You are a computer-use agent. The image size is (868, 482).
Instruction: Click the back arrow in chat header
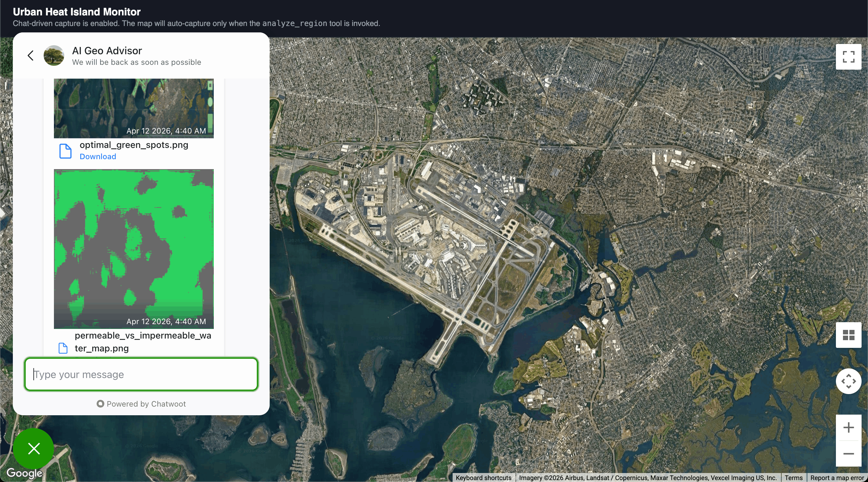(x=31, y=56)
